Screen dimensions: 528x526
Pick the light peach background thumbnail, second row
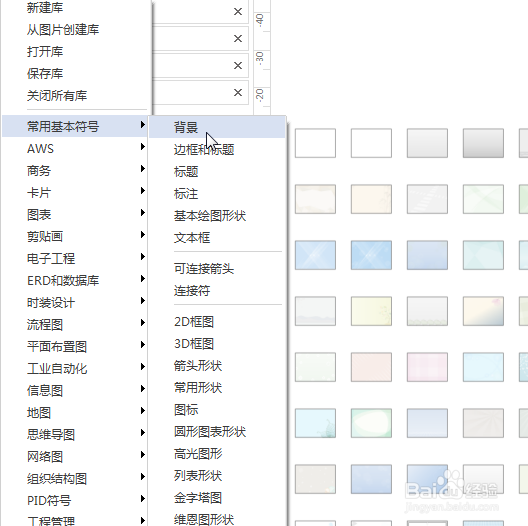coord(371,199)
